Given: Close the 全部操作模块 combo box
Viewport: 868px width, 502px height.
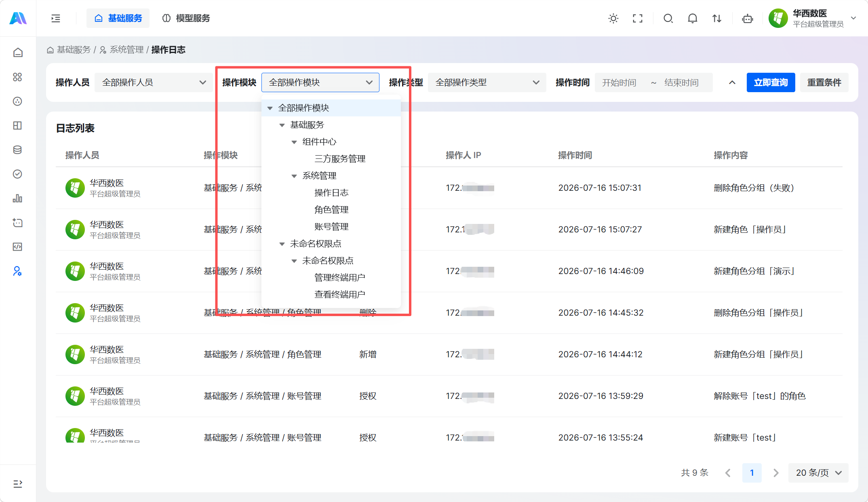Looking at the screenshot, I should [x=320, y=82].
